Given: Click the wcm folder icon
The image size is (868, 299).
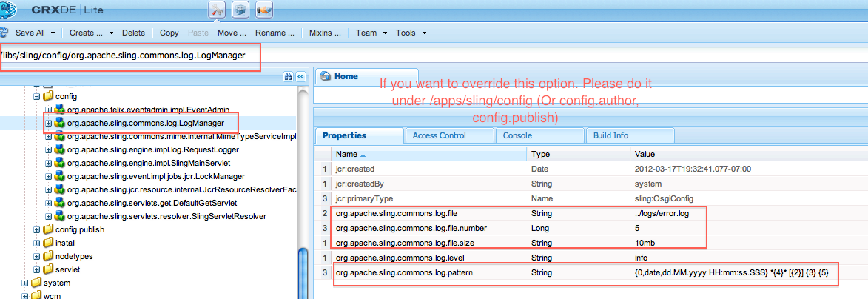Looking at the screenshot, I should tap(36, 296).
